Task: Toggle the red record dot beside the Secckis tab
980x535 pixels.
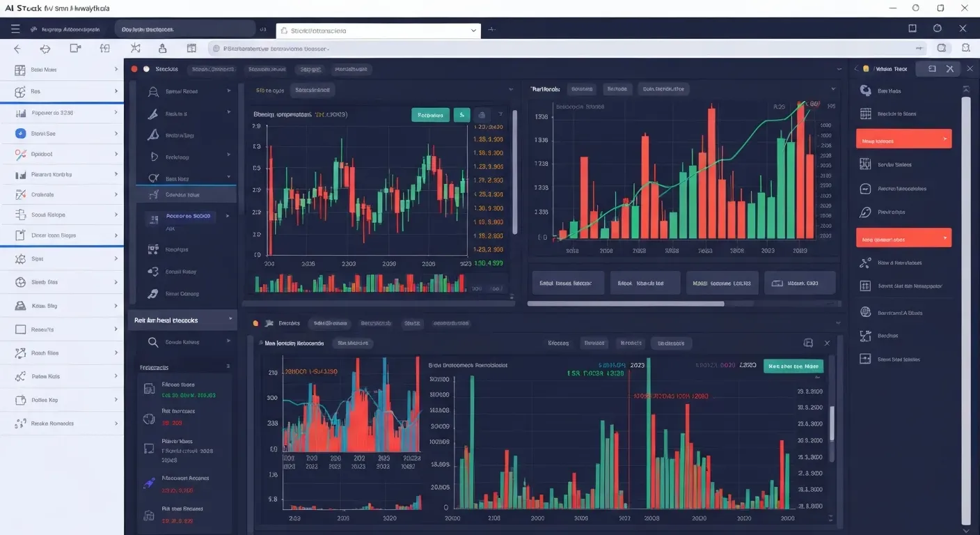Action: tap(134, 69)
